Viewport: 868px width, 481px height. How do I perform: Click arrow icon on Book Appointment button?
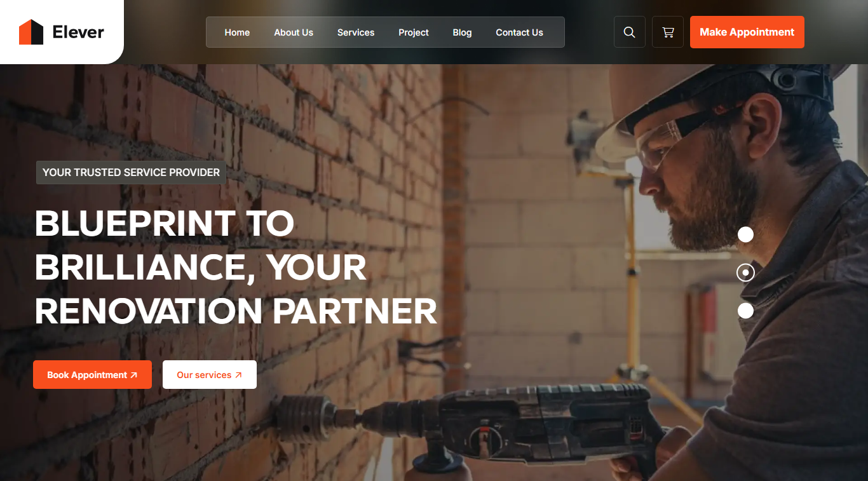[x=133, y=375]
